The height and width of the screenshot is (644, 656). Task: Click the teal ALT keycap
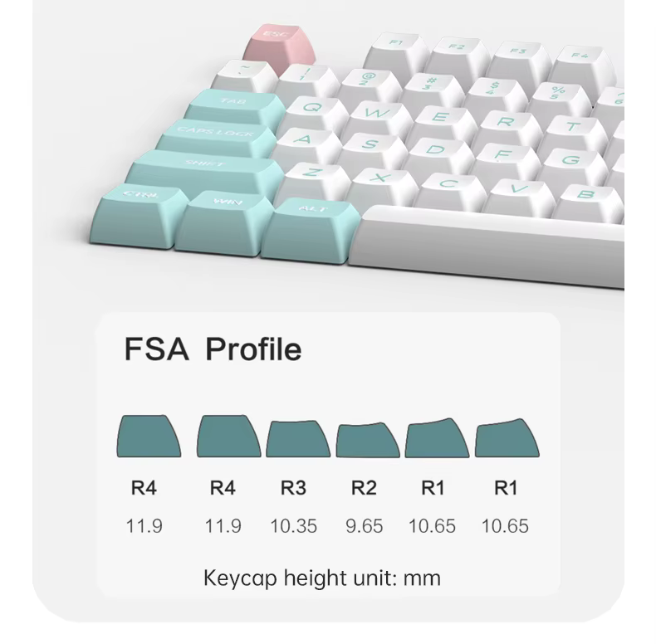[311, 231]
